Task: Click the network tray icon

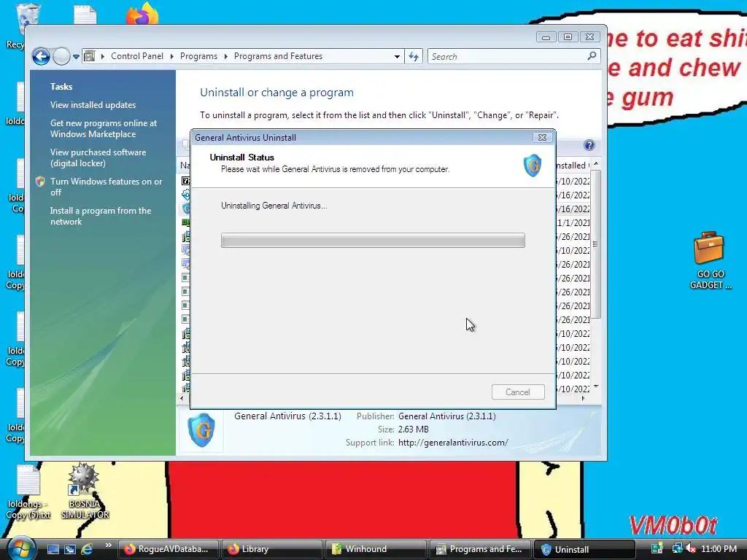Action: point(677,548)
